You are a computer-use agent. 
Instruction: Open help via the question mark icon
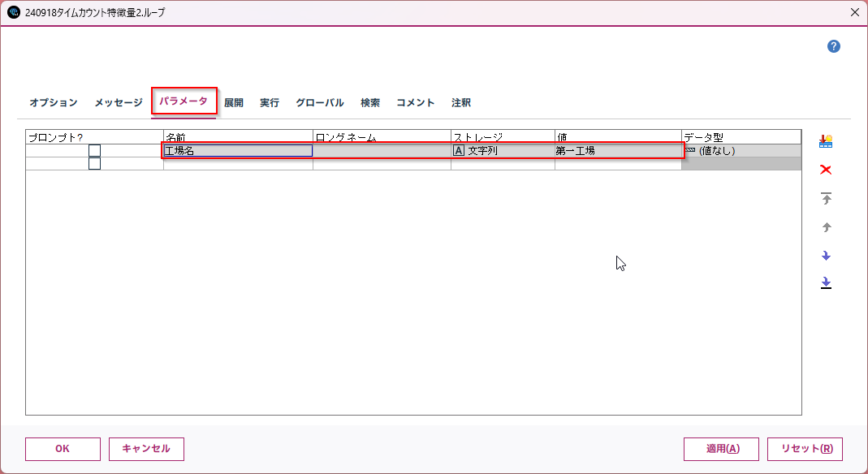coord(833,46)
